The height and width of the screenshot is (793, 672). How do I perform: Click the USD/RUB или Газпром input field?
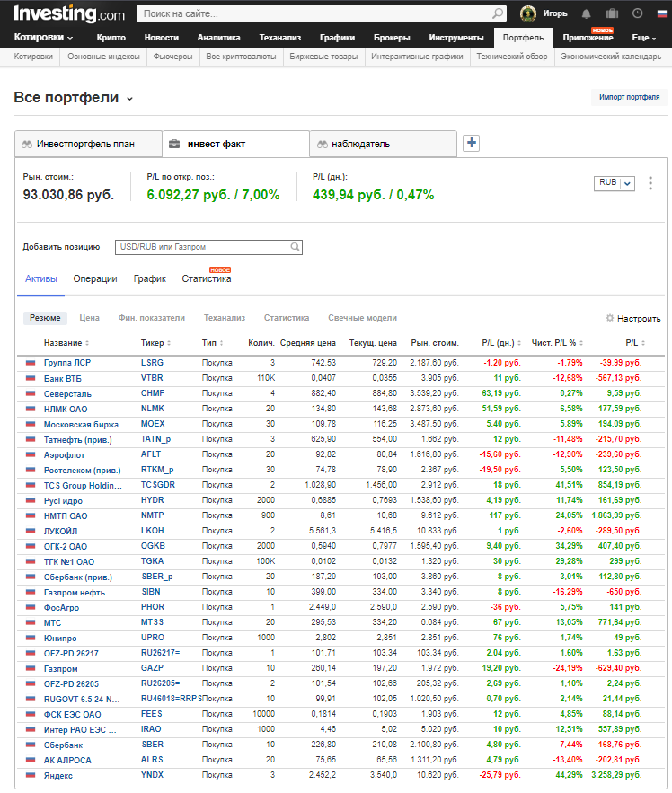(208, 247)
